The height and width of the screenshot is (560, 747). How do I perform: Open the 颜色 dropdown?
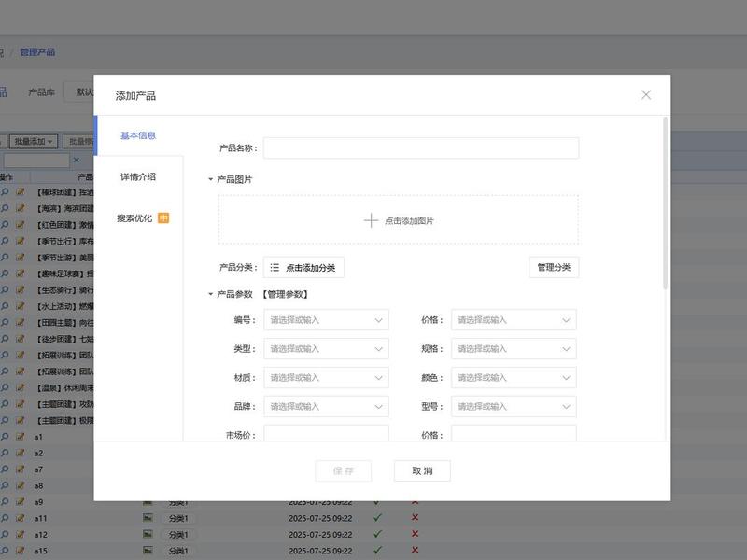click(x=514, y=378)
